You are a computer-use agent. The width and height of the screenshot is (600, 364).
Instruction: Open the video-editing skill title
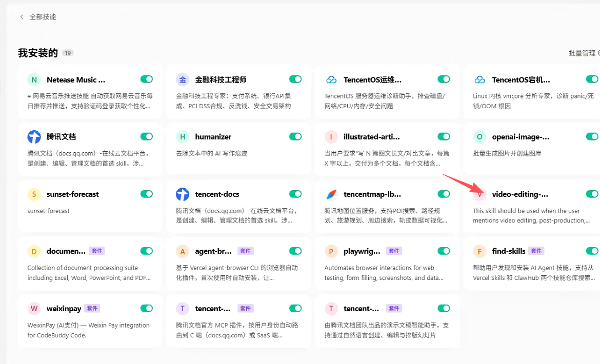point(519,194)
